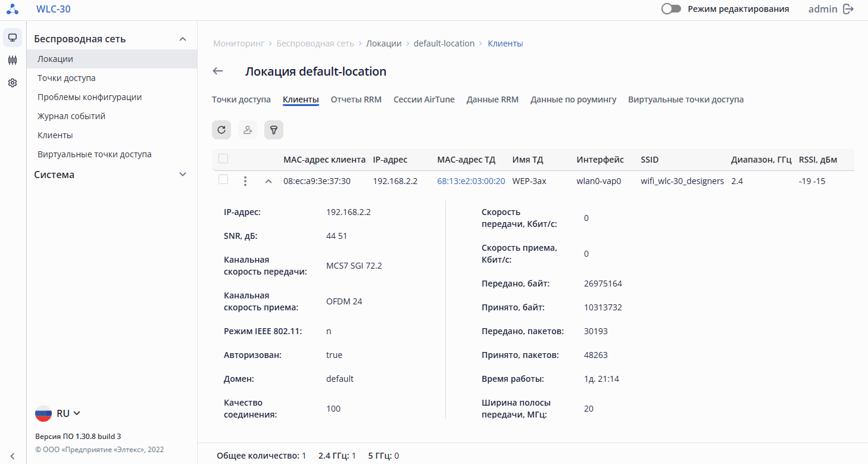Open Журнал событий in the sidebar
The image size is (868, 464).
[x=71, y=116]
